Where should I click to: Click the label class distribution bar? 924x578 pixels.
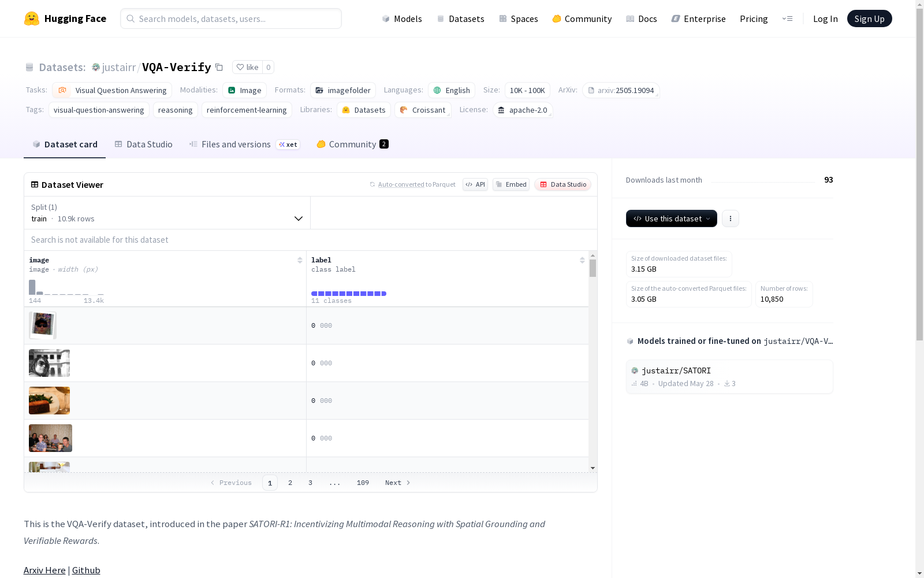349,294
